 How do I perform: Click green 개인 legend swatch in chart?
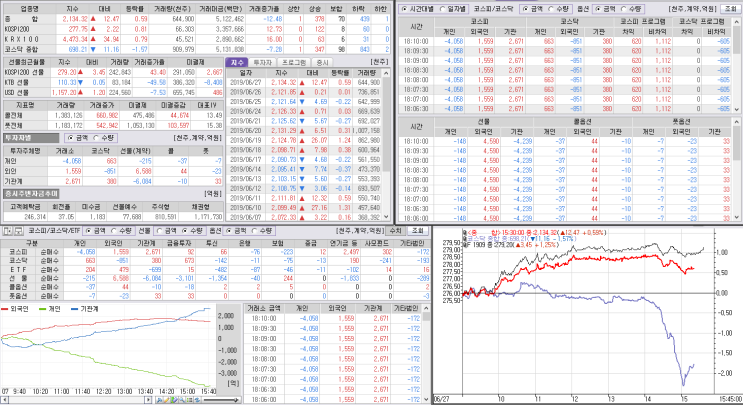point(43,309)
